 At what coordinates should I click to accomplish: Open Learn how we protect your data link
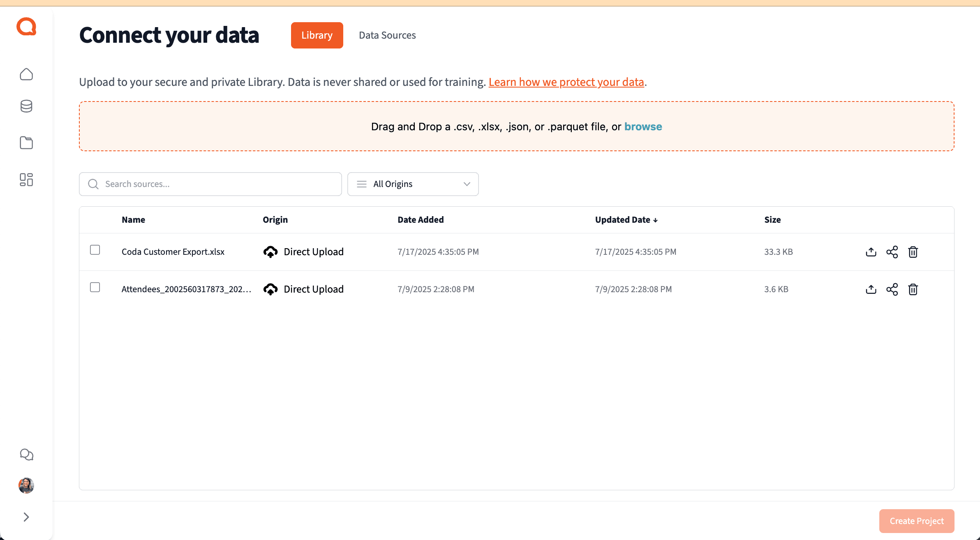(x=566, y=82)
